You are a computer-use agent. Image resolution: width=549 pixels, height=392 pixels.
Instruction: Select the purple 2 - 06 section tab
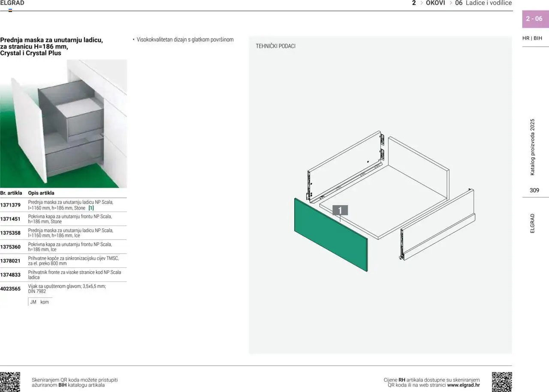tap(534, 19)
